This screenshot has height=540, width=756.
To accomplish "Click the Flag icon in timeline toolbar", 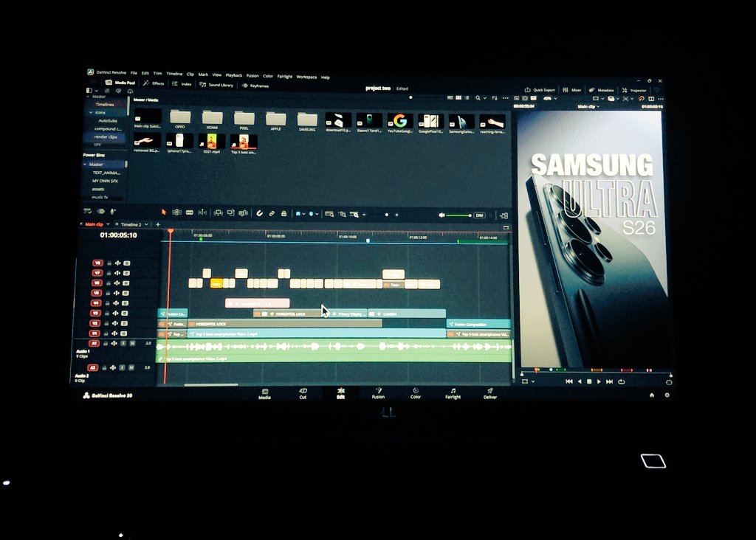I will coord(298,213).
